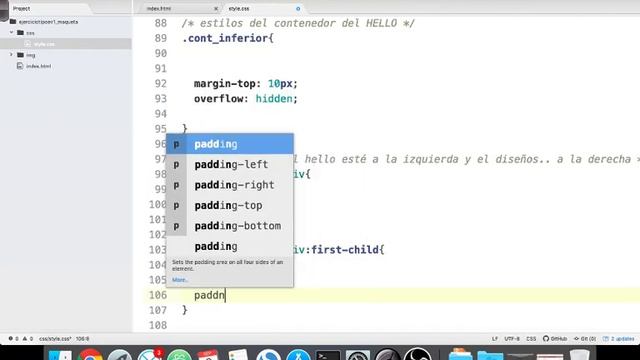The width and height of the screenshot is (640, 360).
Task: Choose highlighted 'padding' autocomplete suggestion
Action: (x=229, y=144)
